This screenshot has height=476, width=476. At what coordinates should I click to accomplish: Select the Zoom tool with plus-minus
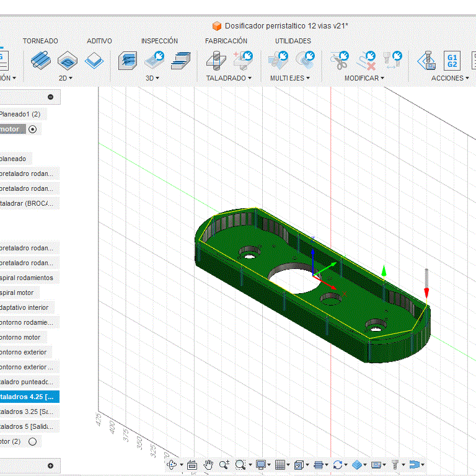(x=224, y=464)
